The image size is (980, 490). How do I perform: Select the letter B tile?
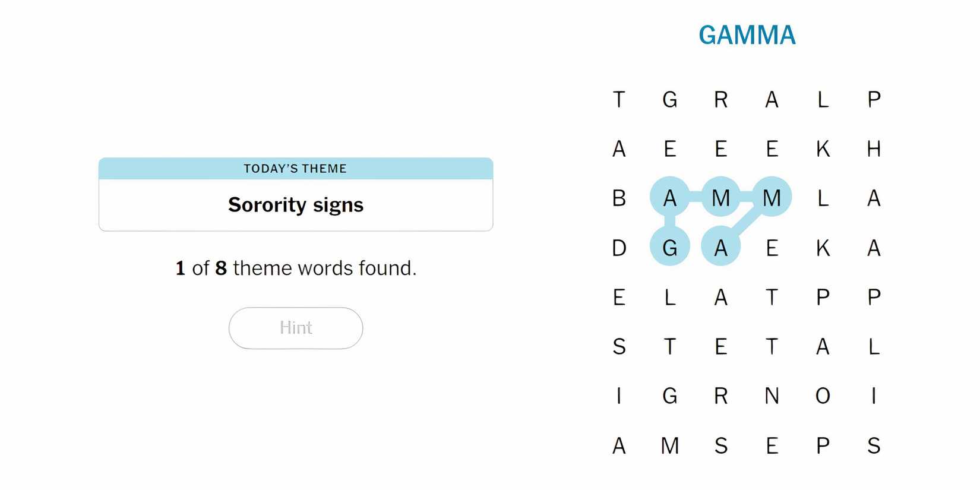619,198
